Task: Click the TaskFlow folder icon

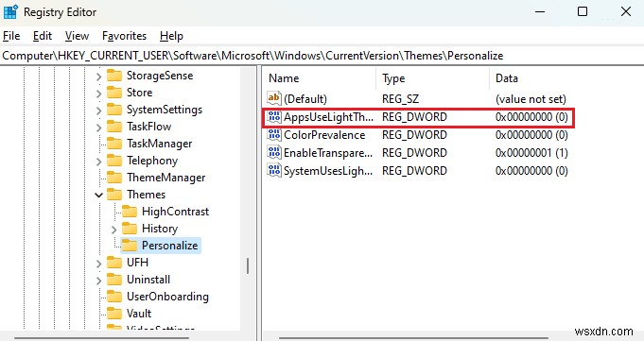Action: (114, 127)
